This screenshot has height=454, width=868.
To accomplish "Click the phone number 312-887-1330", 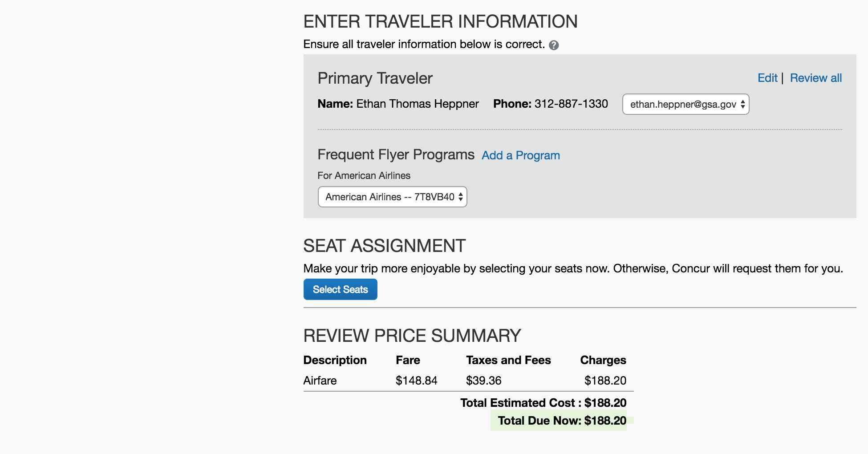I will (x=571, y=104).
